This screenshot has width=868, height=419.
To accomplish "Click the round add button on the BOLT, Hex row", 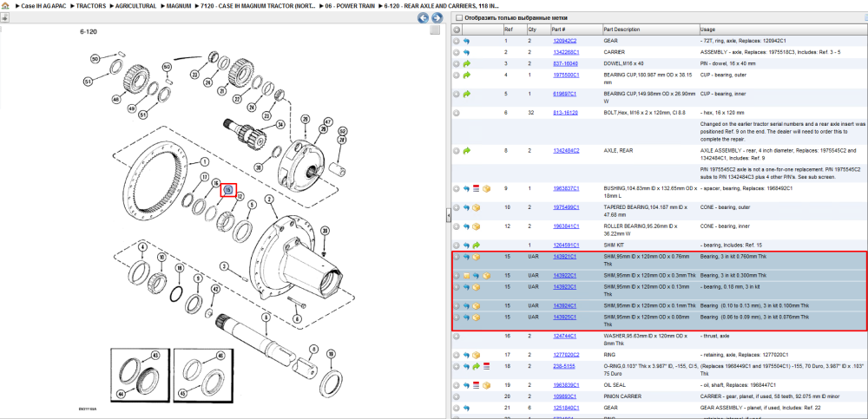I will [457, 113].
